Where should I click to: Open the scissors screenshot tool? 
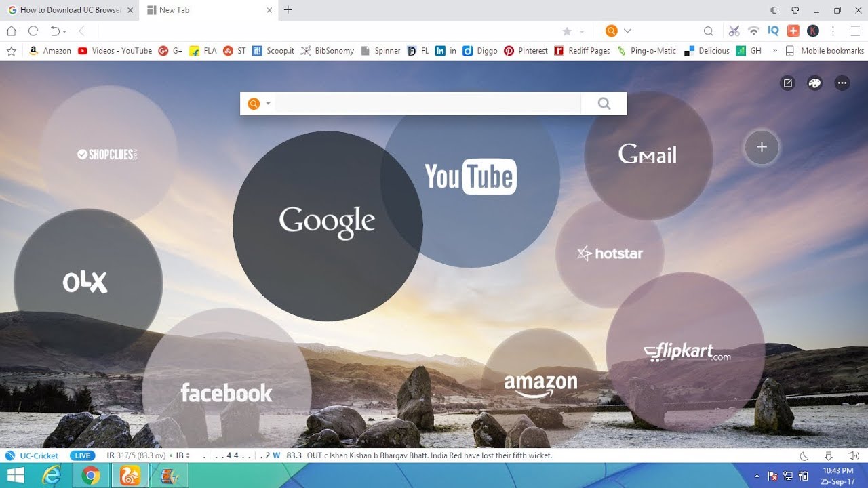click(x=734, y=31)
